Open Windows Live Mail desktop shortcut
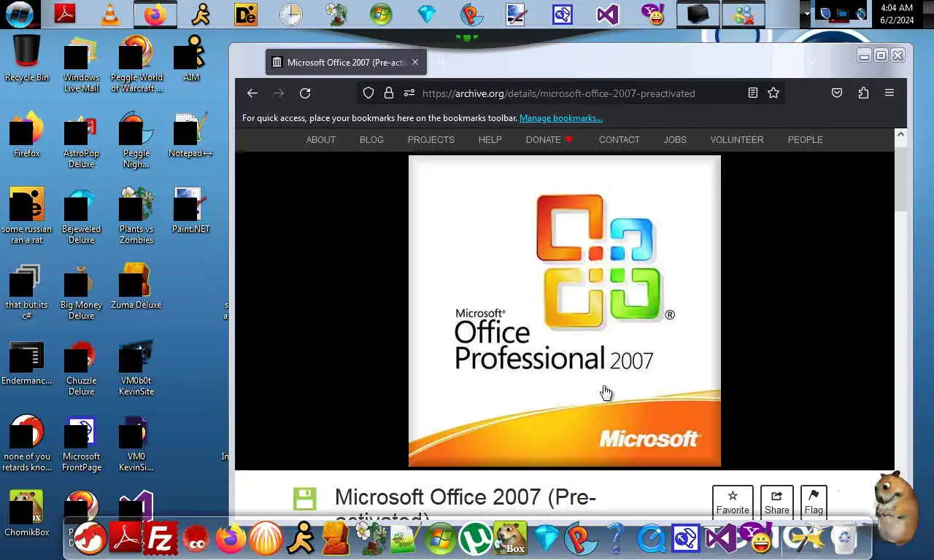This screenshot has height=560, width=934. pos(81,65)
